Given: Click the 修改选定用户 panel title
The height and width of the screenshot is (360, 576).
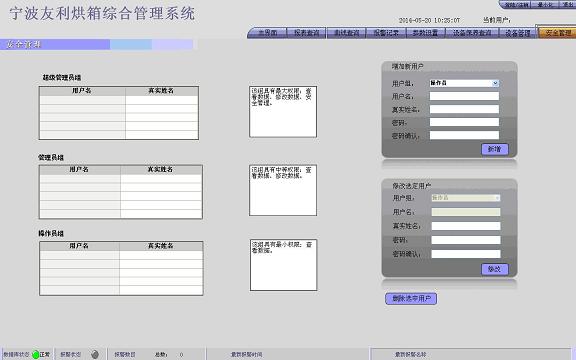Looking at the screenshot, I should (x=412, y=186).
